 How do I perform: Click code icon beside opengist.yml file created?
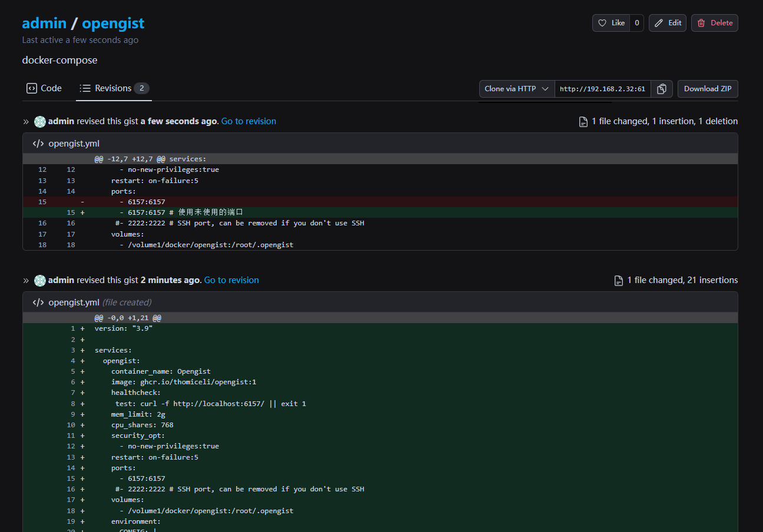tap(38, 302)
